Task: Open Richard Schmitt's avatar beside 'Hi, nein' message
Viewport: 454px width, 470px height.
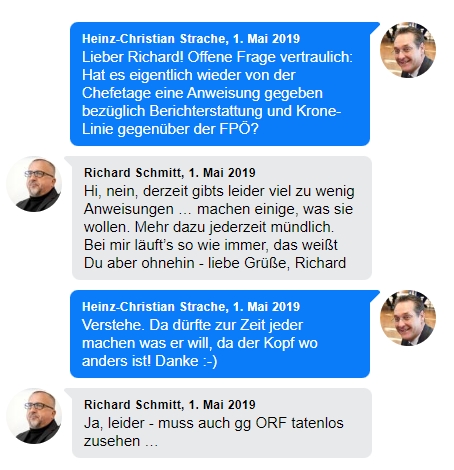Action: pos(34,184)
